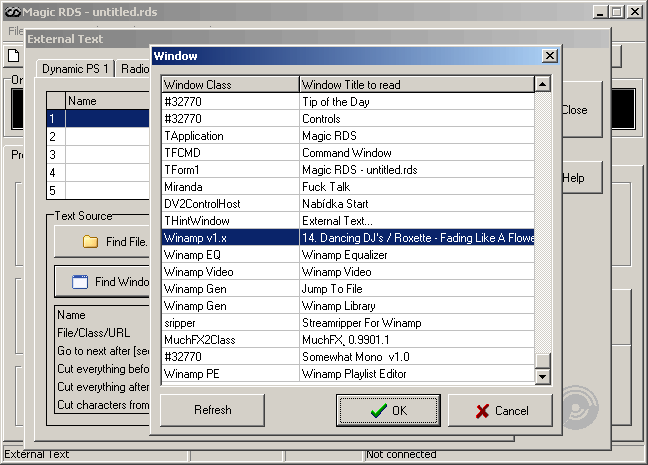Screen dimensions: 648x465
Task: Cancel the Window dialog
Action: 500,410
